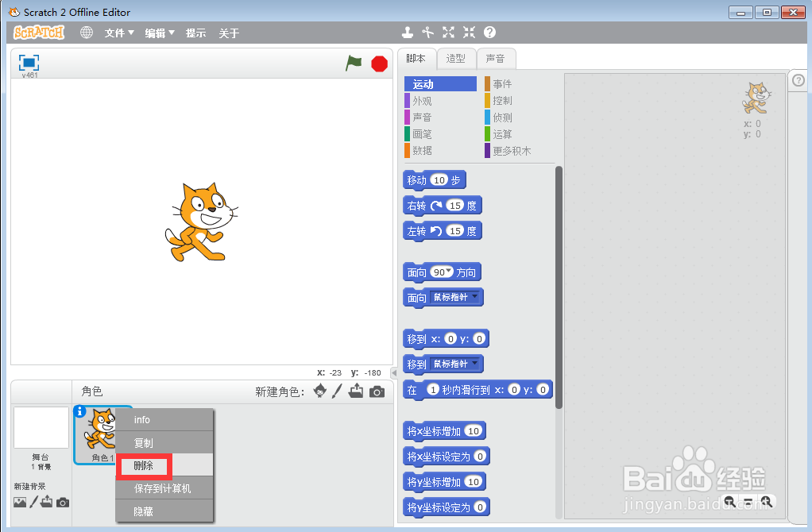The height and width of the screenshot is (532, 812).
Task: Switch to the 声音 tab
Action: (x=496, y=59)
